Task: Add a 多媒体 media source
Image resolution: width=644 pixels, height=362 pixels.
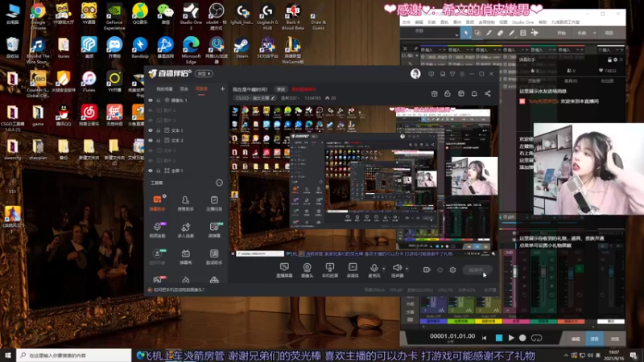Action: click(x=353, y=270)
